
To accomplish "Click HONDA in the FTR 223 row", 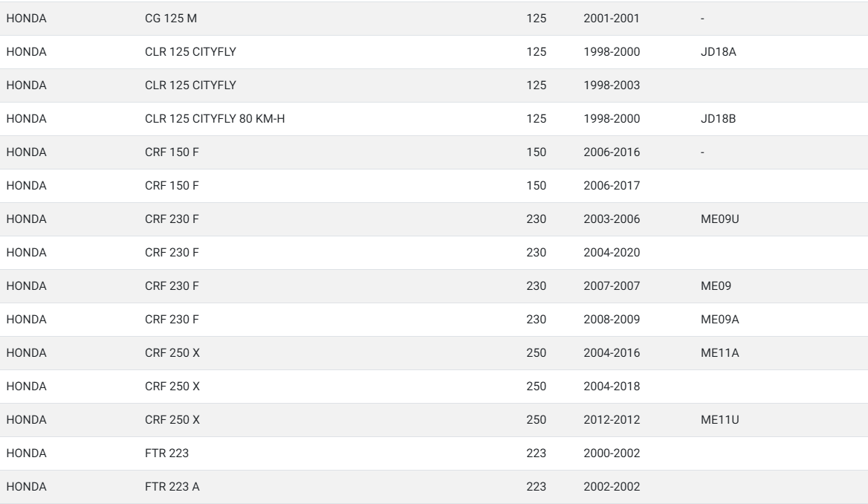I will [27, 453].
